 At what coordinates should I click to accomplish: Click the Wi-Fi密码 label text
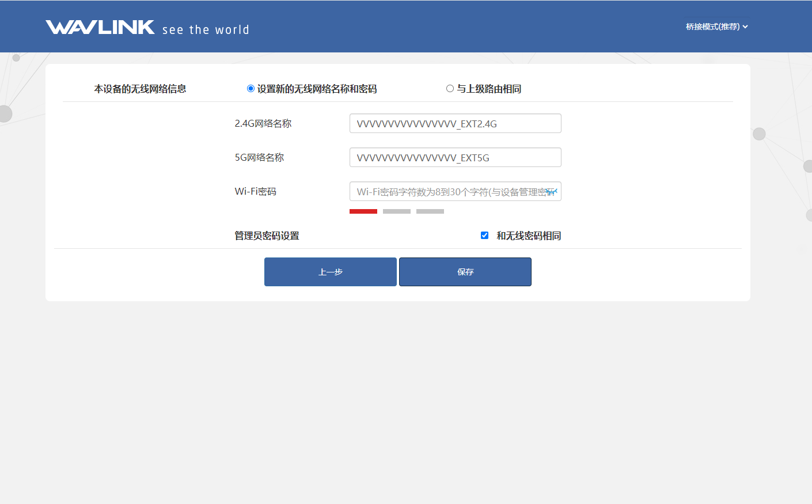pyautogui.click(x=255, y=191)
